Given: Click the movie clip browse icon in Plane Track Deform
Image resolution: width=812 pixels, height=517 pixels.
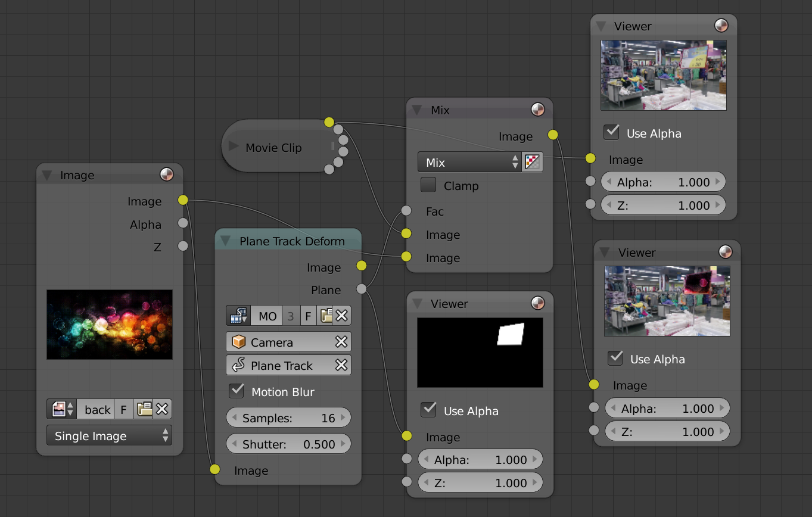Looking at the screenshot, I should pyautogui.click(x=238, y=316).
